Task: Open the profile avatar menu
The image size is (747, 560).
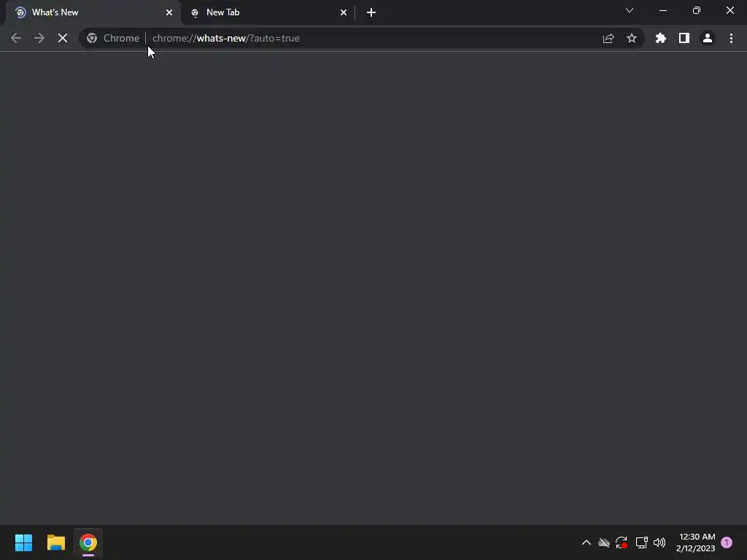Action: [x=708, y=38]
